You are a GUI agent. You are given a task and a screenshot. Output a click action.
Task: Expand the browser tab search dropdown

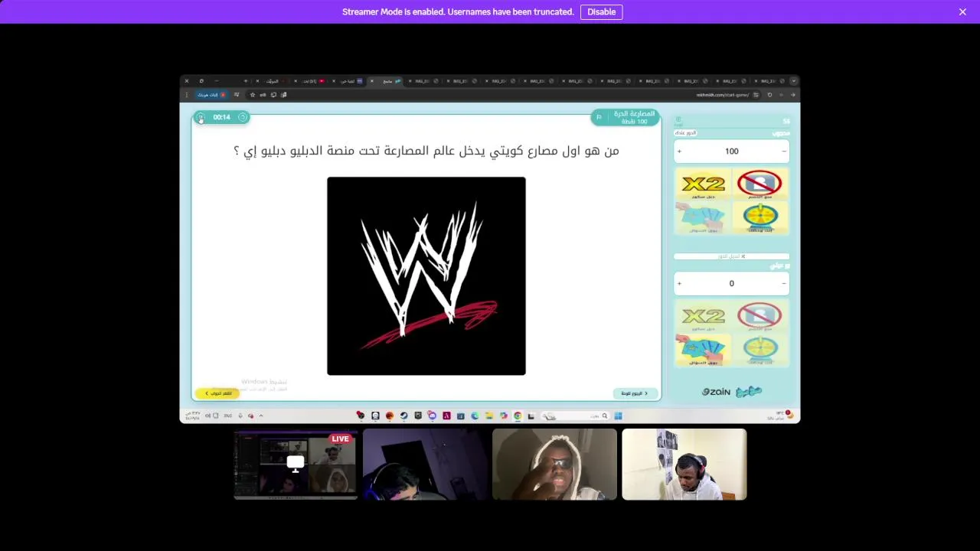[794, 81]
